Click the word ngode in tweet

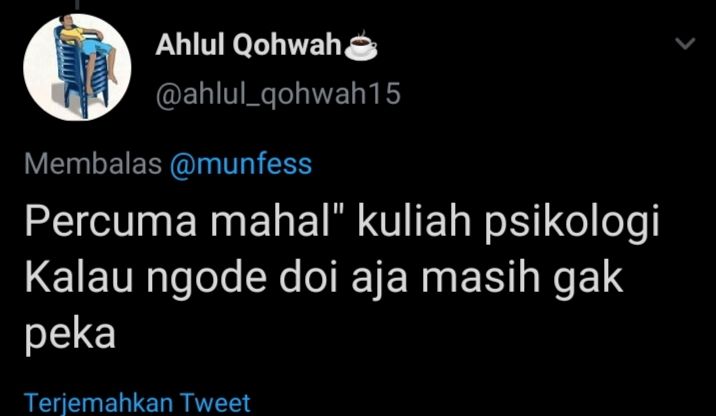[x=206, y=280]
